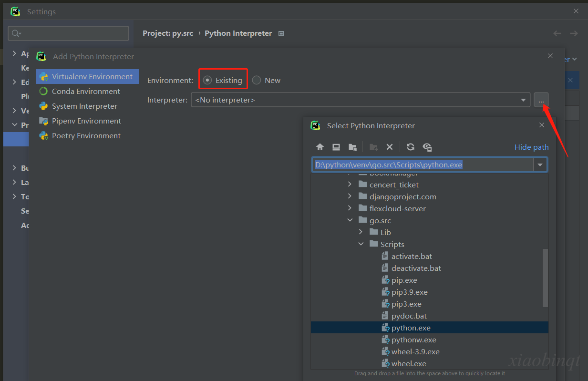The height and width of the screenshot is (381, 588).
Task: Click the pip3.9.exe file icon
Action: (x=385, y=292)
